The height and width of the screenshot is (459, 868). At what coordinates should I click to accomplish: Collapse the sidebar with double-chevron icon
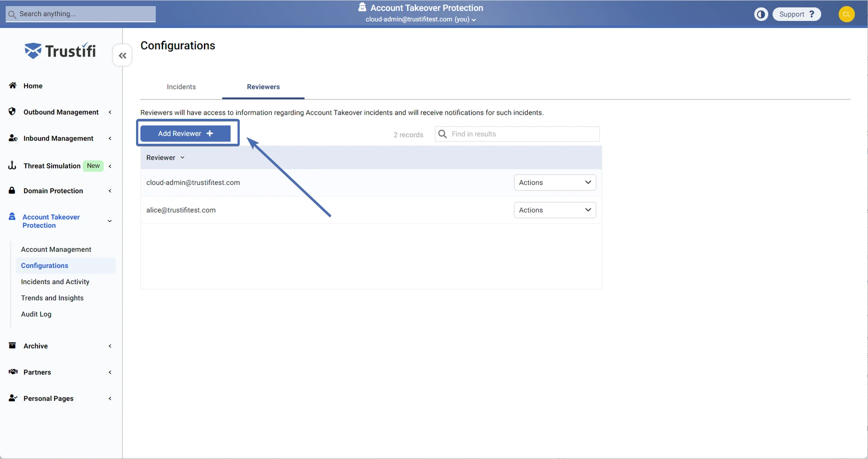[x=122, y=56]
